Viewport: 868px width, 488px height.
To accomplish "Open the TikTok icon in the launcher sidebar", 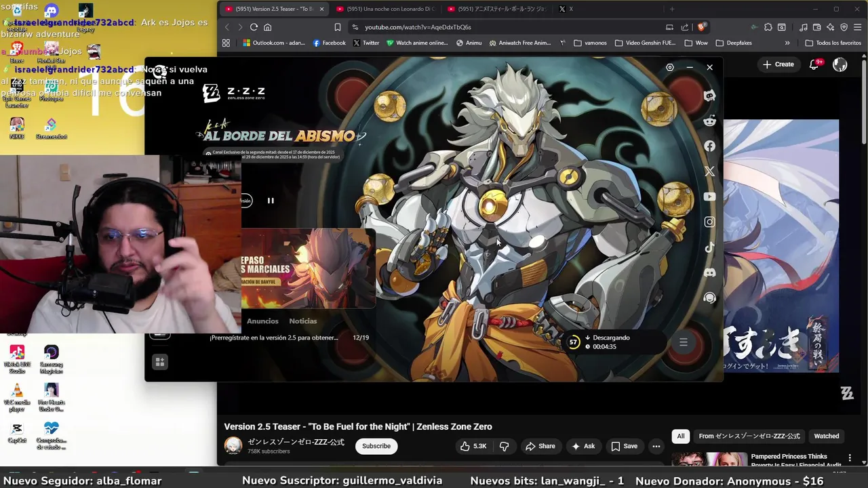I will (x=709, y=247).
